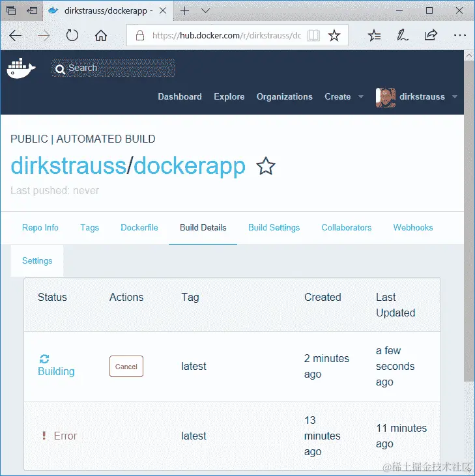Open the tabs set aside icon
The height and width of the screenshot is (476, 475).
(11, 10)
